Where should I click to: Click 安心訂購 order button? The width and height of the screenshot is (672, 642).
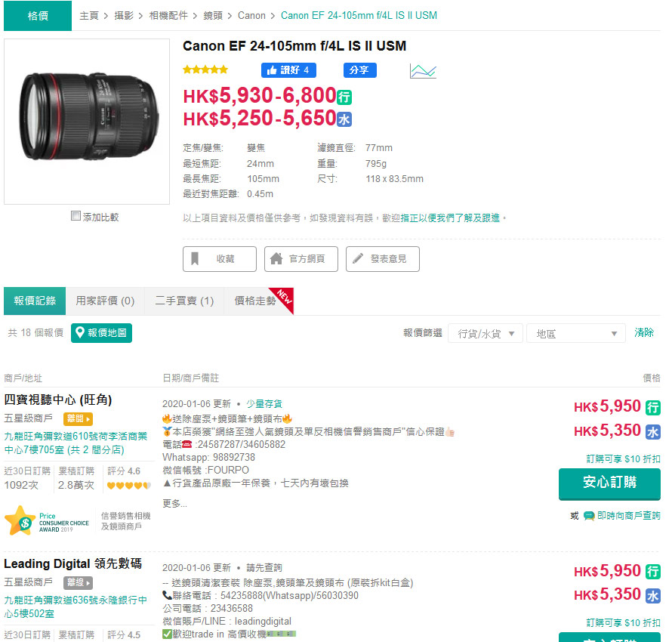[609, 483]
